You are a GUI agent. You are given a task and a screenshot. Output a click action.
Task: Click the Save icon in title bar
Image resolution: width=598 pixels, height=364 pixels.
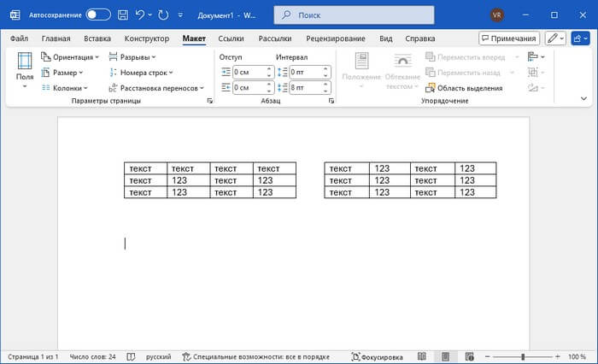[x=124, y=15]
